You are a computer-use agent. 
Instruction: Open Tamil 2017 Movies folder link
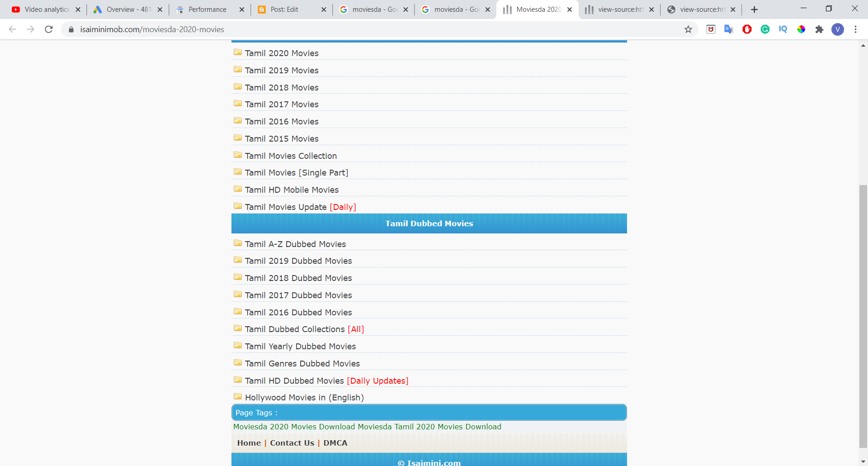tap(282, 105)
